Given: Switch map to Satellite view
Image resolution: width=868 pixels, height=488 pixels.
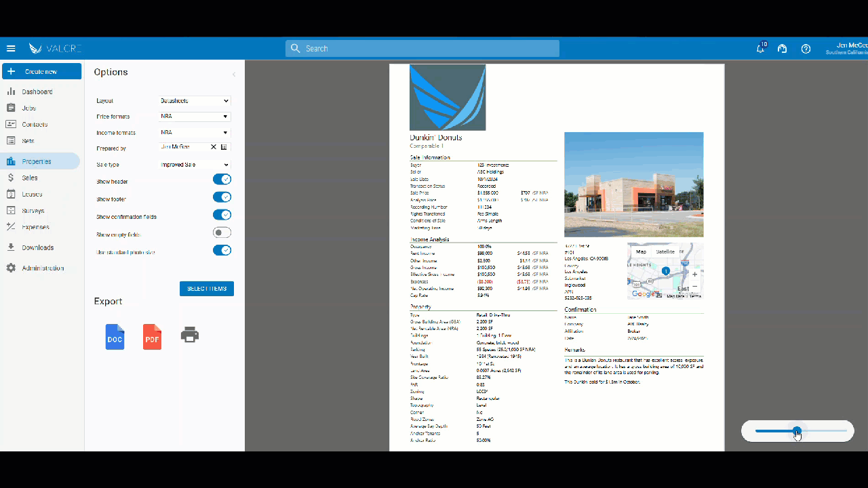Looking at the screenshot, I should click(x=665, y=251).
